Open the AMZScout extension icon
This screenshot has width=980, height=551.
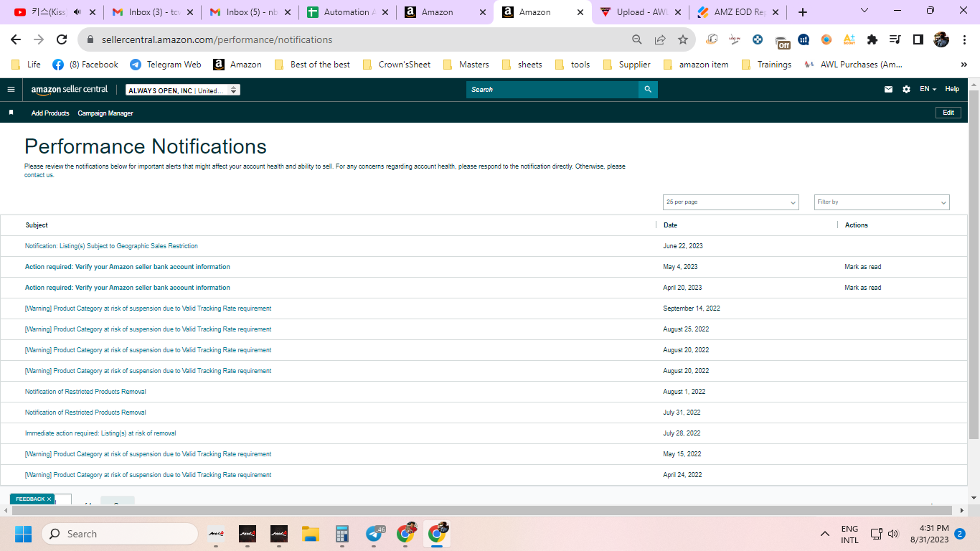pos(849,39)
